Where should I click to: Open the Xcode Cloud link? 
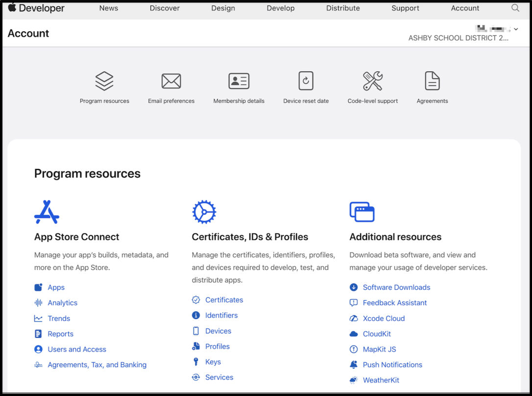(x=384, y=318)
